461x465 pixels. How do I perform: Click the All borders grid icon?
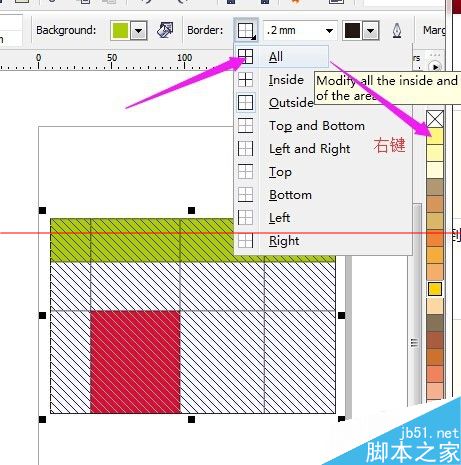click(246, 56)
